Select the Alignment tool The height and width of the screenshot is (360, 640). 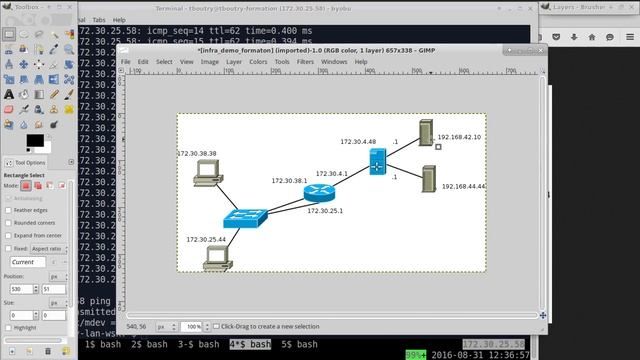click(x=39, y=64)
